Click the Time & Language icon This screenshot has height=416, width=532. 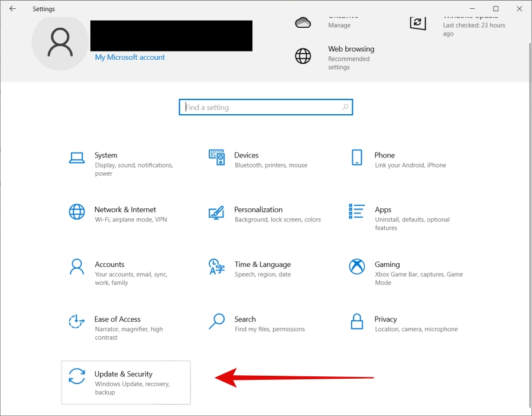216,266
